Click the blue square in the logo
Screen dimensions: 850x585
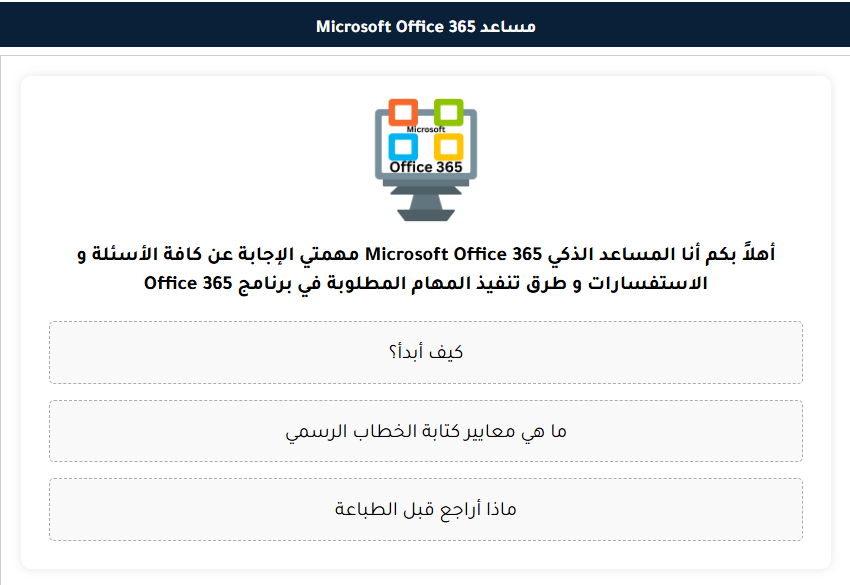point(403,146)
